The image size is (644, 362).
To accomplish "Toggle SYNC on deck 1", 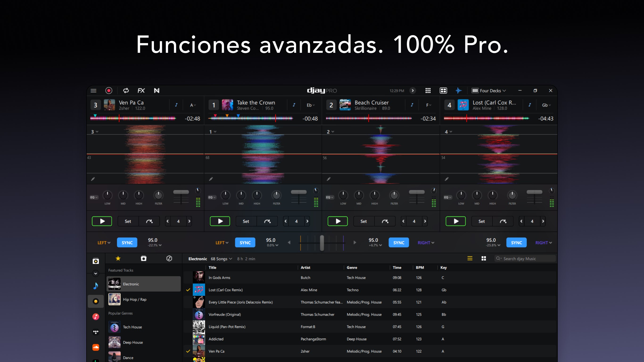I will (x=245, y=243).
